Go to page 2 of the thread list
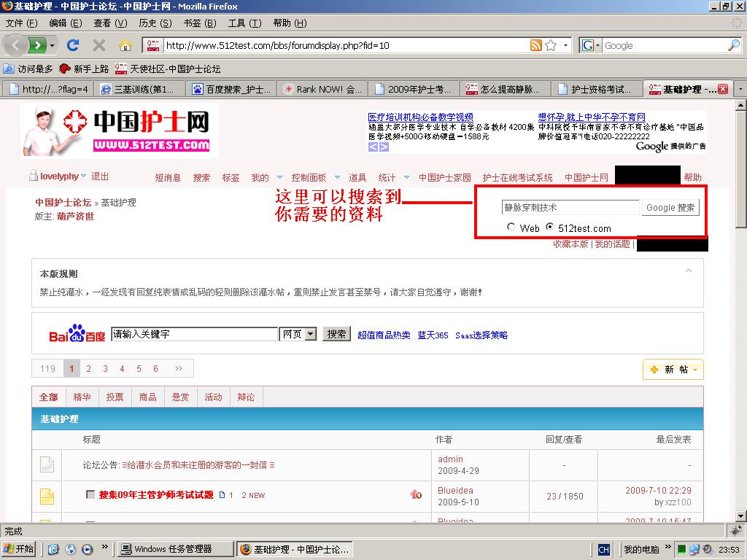 pyautogui.click(x=88, y=369)
